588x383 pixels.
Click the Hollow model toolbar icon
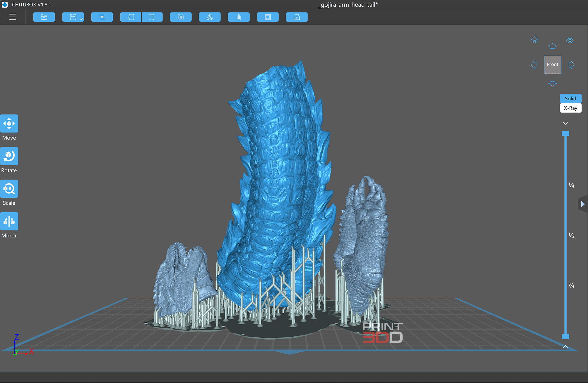[x=239, y=17]
